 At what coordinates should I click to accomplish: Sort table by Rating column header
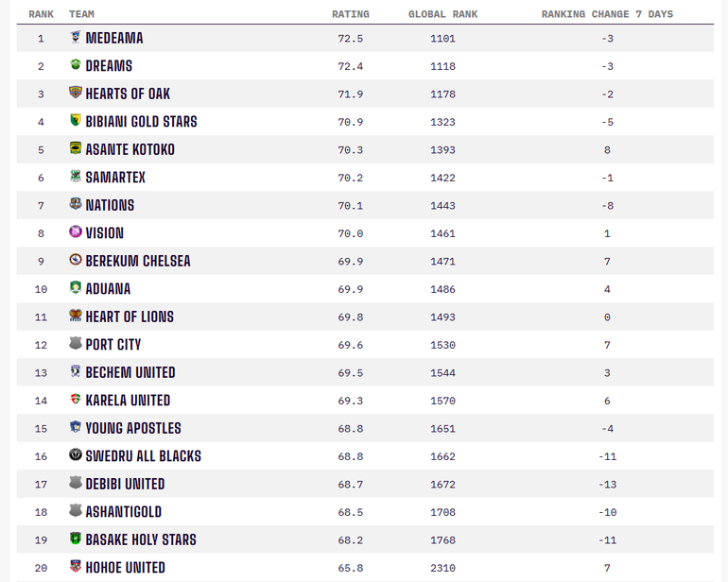[351, 14]
